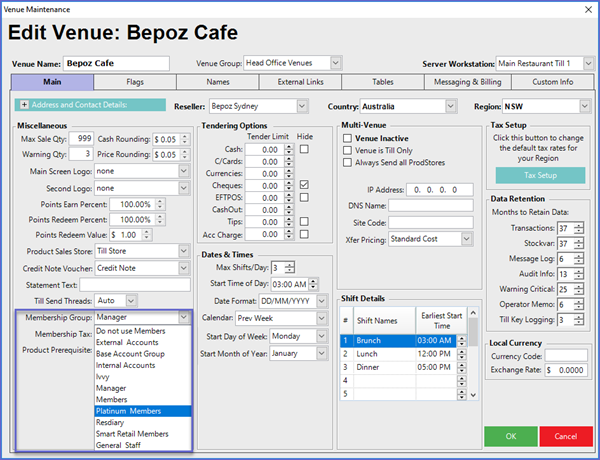Tick the Venue Inactive checkbox
The height and width of the screenshot is (460, 600).
tap(347, 138)
